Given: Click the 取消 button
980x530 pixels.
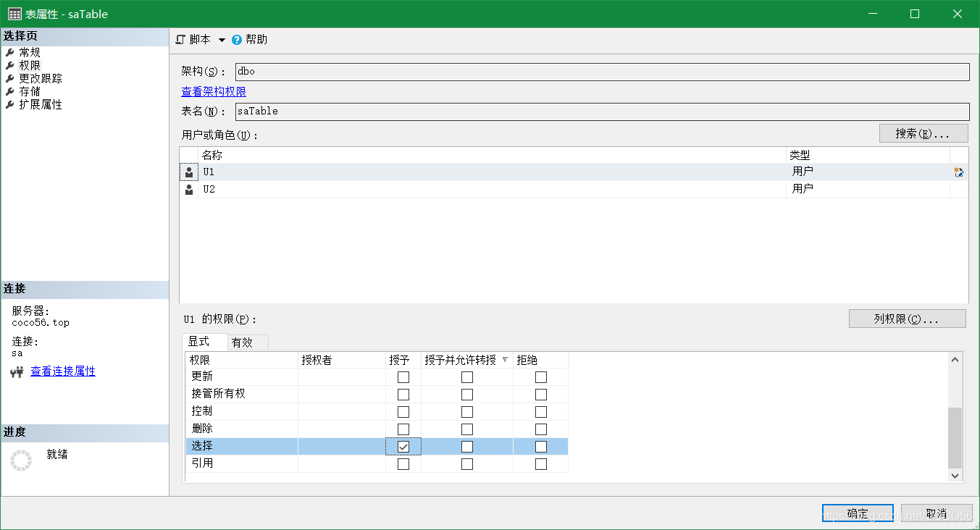Looking at the screenshot, I should pyautogui.click(x=937, y=513).
